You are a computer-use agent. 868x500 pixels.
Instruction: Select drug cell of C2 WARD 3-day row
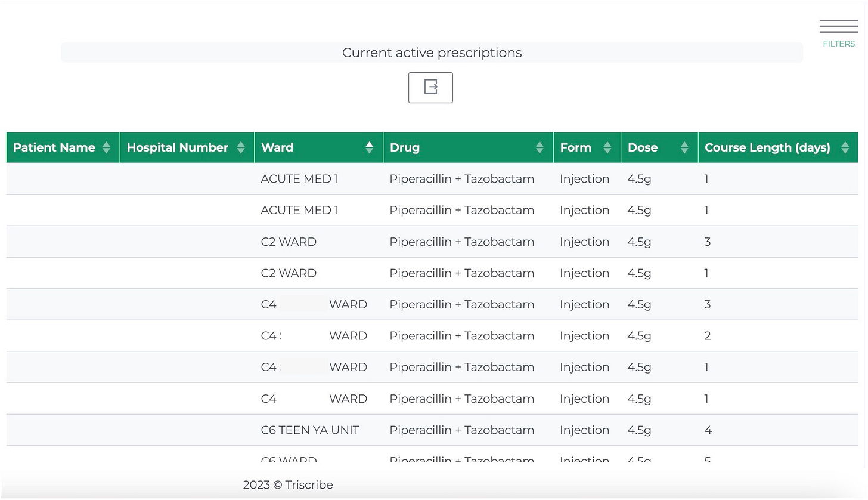pyautogui.click(x=462, y=242)
